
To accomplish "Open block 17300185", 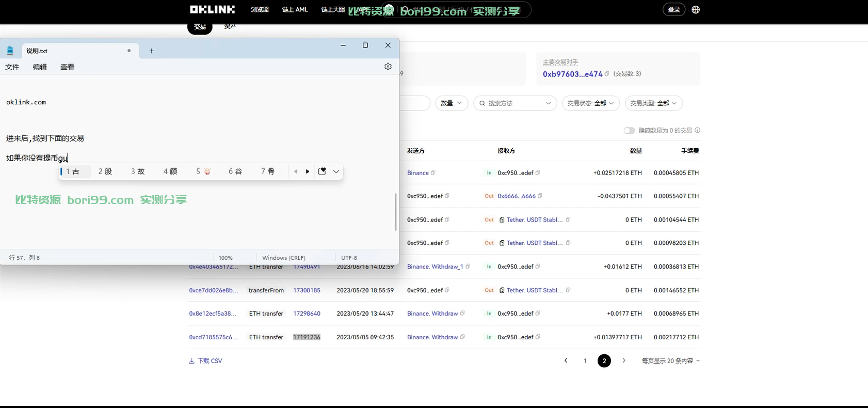I will coord(307,290).
